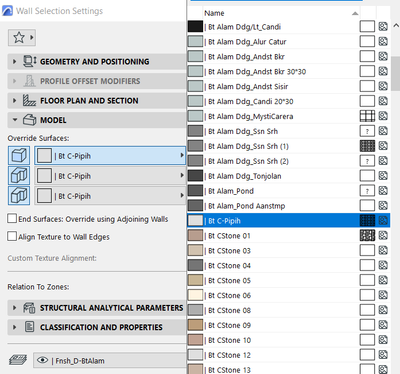
Task: Select Bt Alam Ddg_Tonjolan surface
Action: click(x=288, y=176)
